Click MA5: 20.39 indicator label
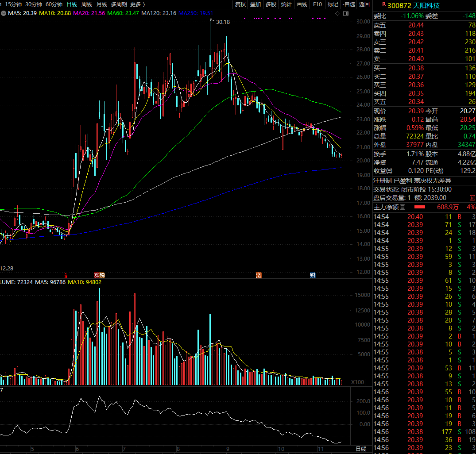Viewport: 476px width, 454px height. click(22, 13)
